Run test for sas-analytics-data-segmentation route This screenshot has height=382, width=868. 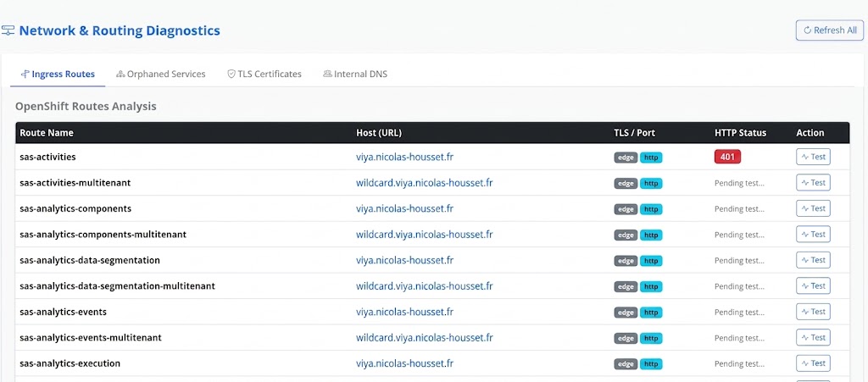(813, 260)
